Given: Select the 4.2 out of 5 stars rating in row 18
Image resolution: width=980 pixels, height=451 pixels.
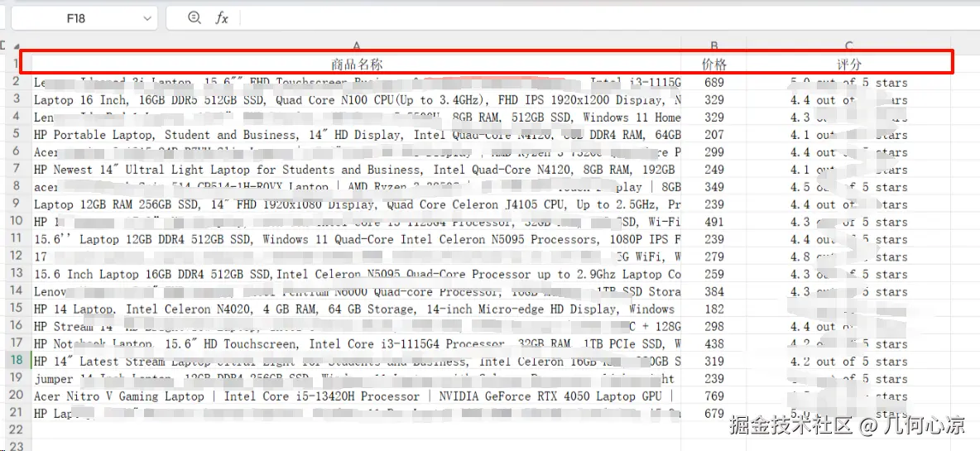Looking at the screenshot, I should pyautogui.click(x=848, y=362).
